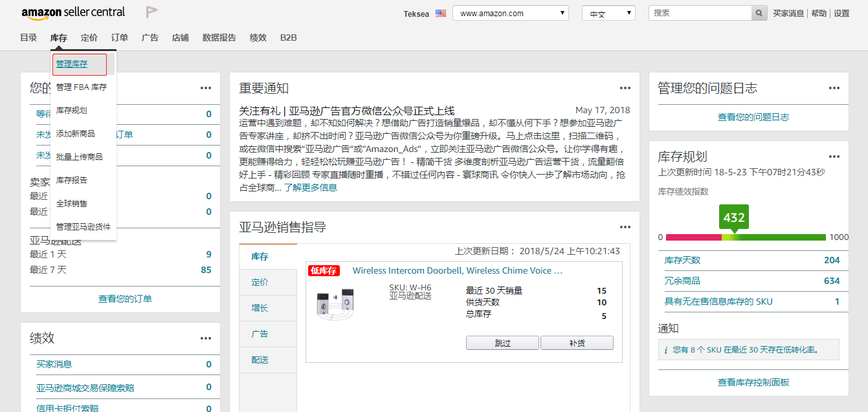
Task: Select 管理亚马逊货件 menu entry
Action: [83, 227]
